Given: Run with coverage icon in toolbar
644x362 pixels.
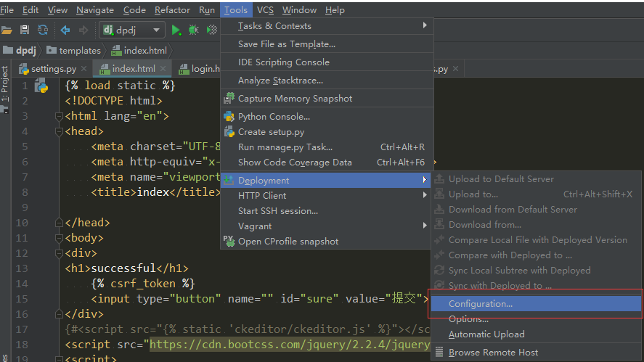Looking at the screenshot, I should pyautogui.click(x=211, y=30).
